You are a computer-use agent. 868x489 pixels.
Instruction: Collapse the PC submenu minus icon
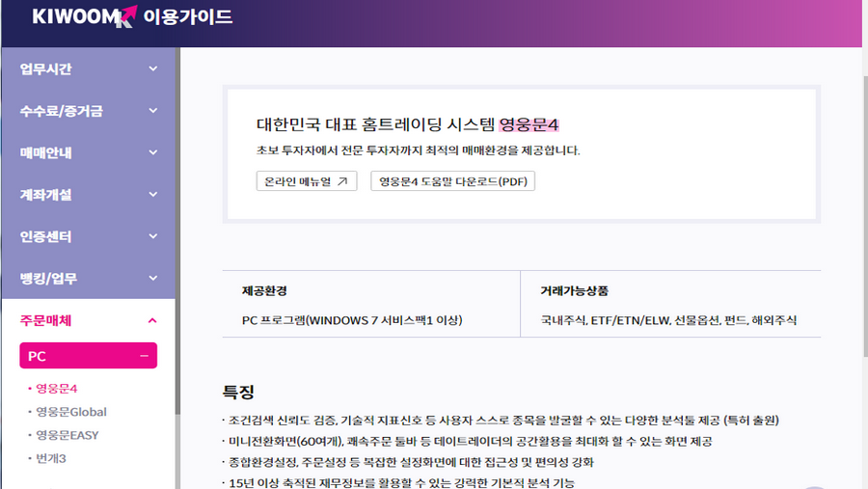(144, 356)
